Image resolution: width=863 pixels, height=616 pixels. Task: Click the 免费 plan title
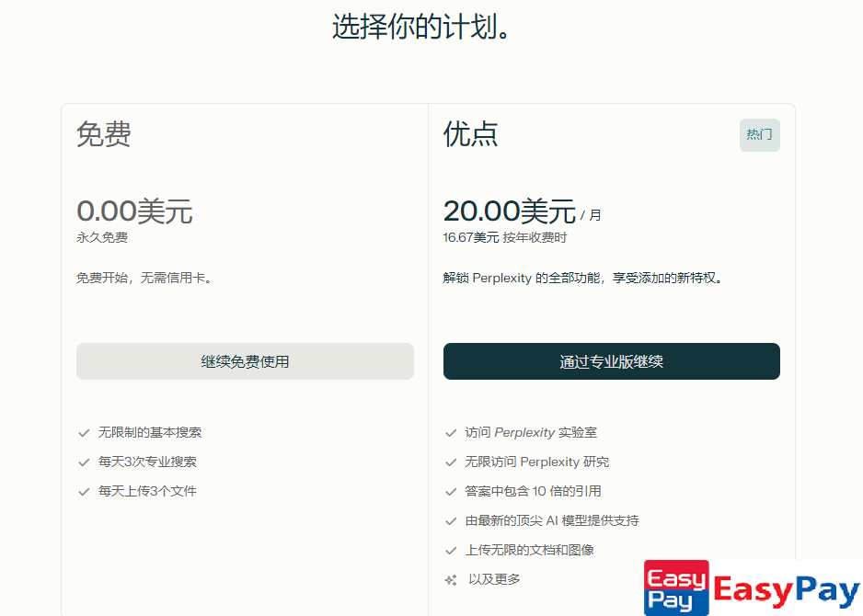click(x=103, y=134)
